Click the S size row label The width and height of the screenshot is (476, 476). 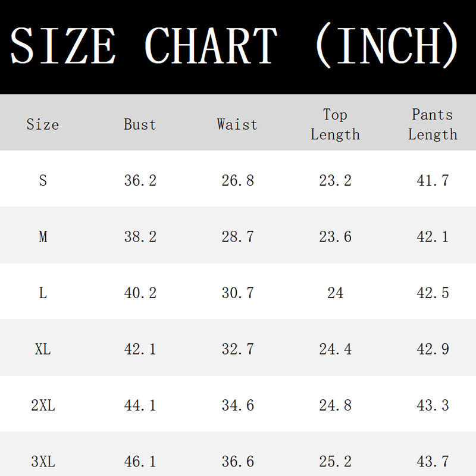(43, 180)
